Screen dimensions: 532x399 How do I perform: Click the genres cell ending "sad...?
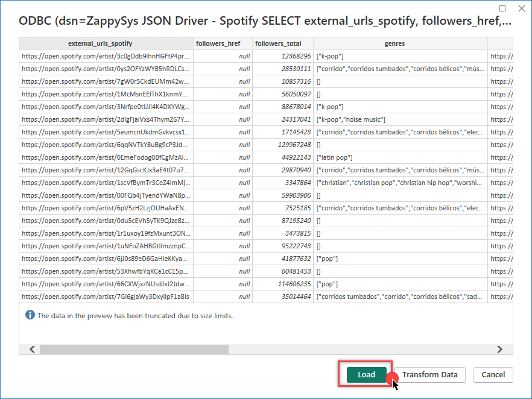[x=401, y=297]
